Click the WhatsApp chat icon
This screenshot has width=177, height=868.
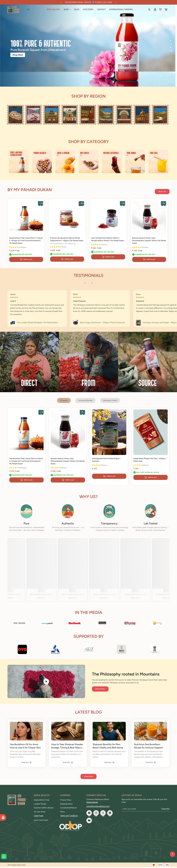(4, 856)
